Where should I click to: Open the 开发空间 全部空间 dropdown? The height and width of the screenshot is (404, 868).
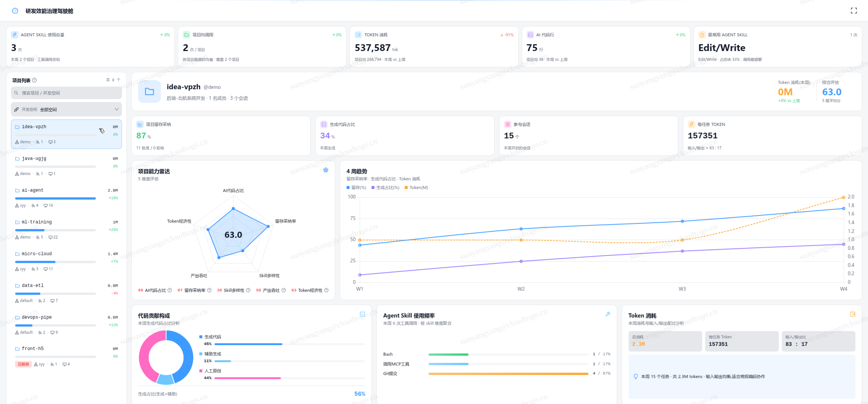coord(66,110)
